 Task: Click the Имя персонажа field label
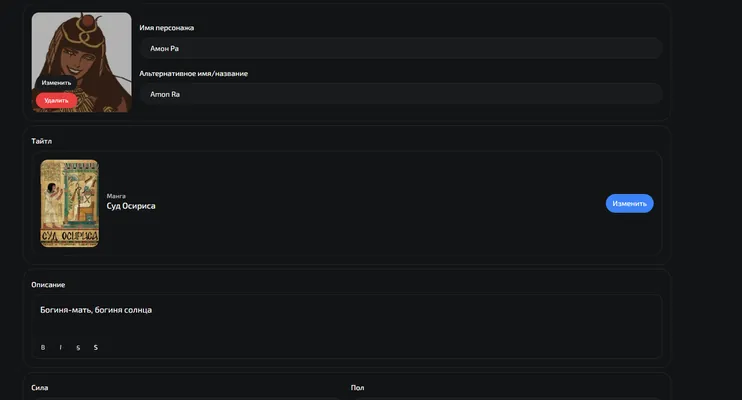167,28
